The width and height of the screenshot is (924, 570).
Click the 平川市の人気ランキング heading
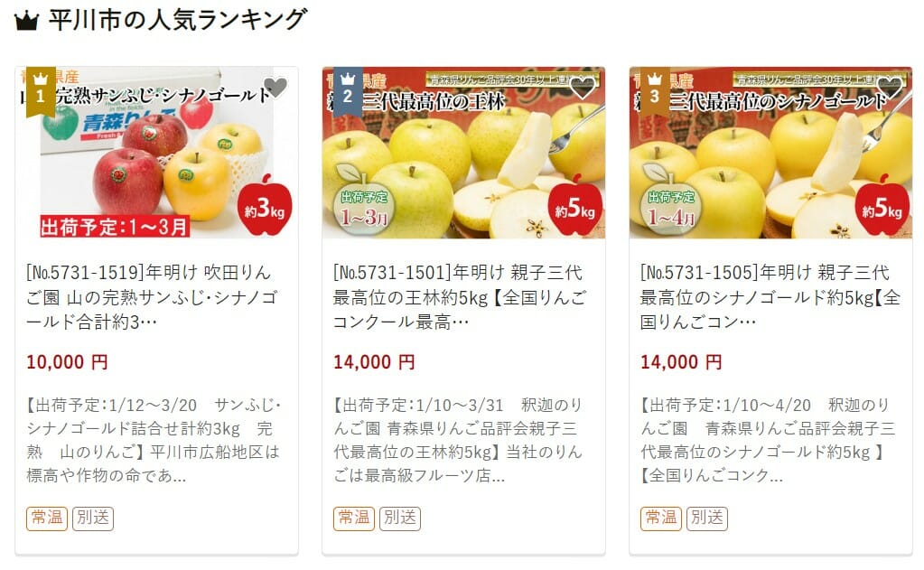(x=178, y=20)
